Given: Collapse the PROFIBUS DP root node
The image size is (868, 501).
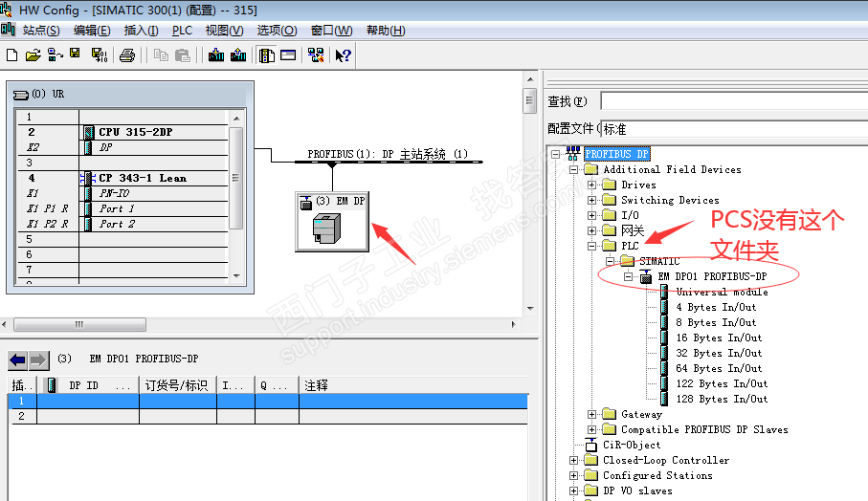Looking at the screenshot, I should [x=556, y=154].
